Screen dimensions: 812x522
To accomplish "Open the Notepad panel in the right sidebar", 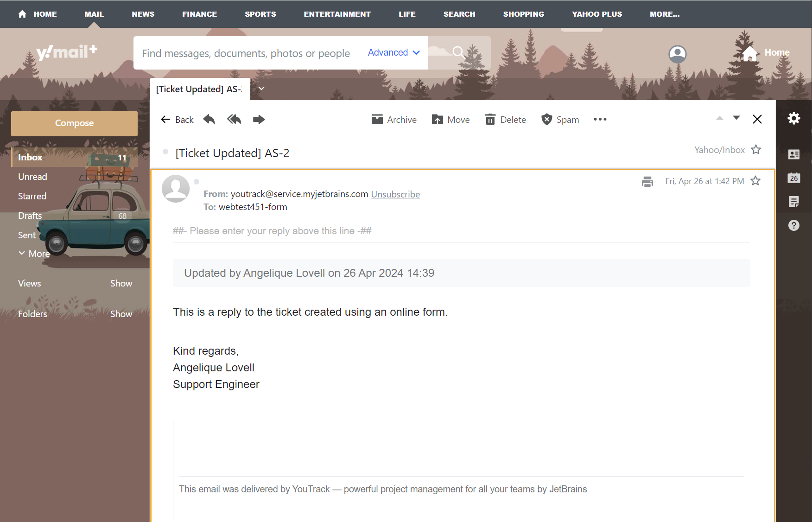I will pyautogui.click(x=794, y=202).
